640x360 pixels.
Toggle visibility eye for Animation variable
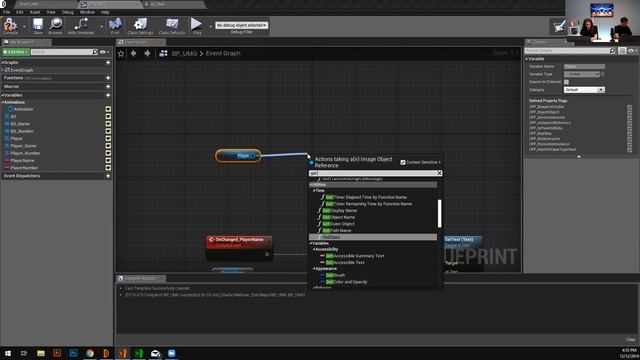[108, 109]
